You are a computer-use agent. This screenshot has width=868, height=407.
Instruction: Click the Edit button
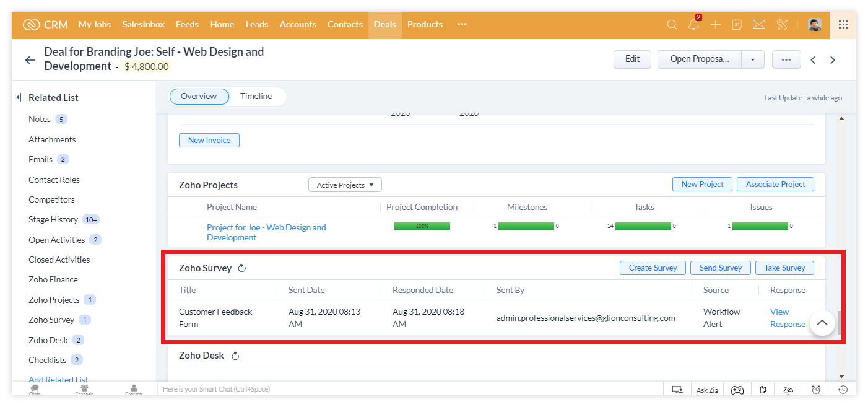click(632, 59)
